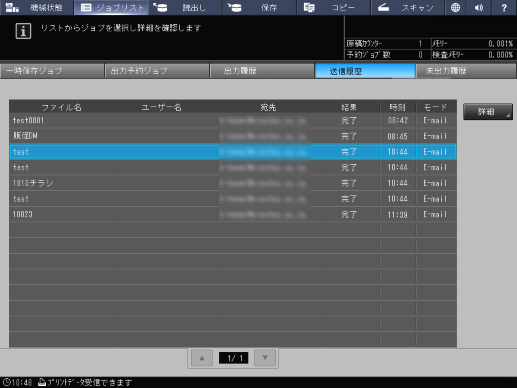Screen dimensions: 517x388
Task: Click the 詳細 details button
Action: (x=488, y=112)
